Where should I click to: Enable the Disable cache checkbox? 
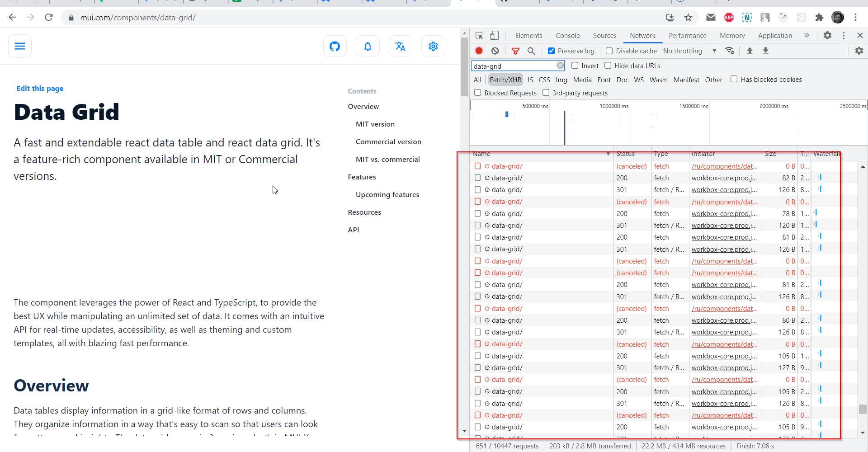point(609,51)
